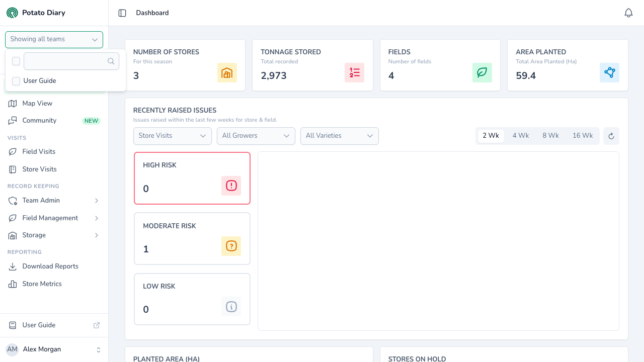Open the Download Reports page
The image size is (644, 362).
point(54,266)
